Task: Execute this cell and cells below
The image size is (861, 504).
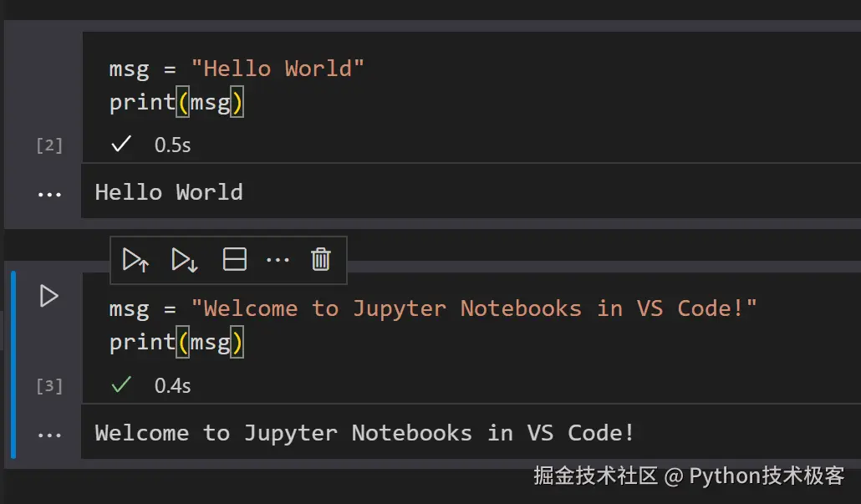Action: click(185, 260)
